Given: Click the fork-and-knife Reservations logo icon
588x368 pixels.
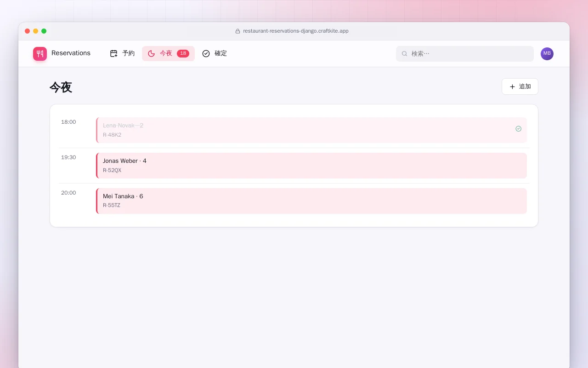Looking at the screenshot, I should tap(40, 54).
